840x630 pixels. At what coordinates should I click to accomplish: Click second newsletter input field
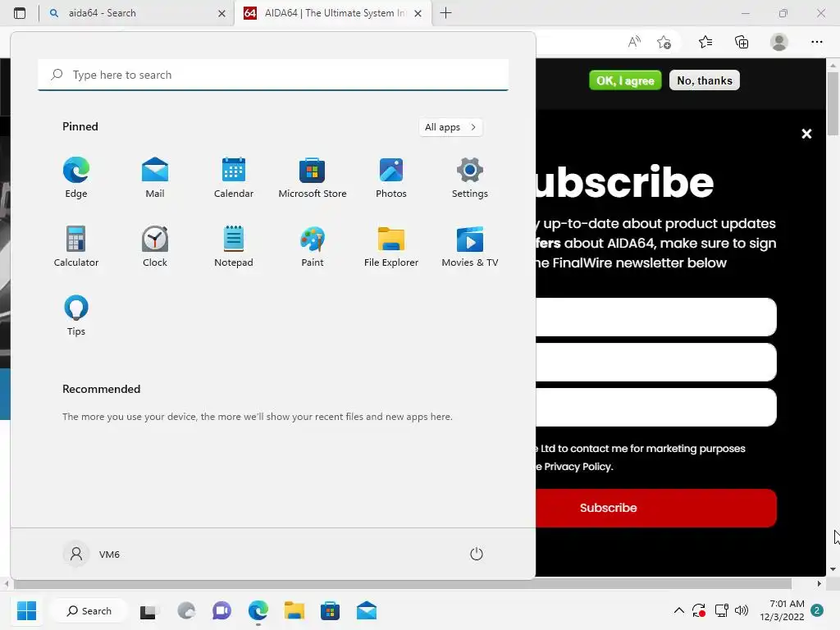click(655, 362)
